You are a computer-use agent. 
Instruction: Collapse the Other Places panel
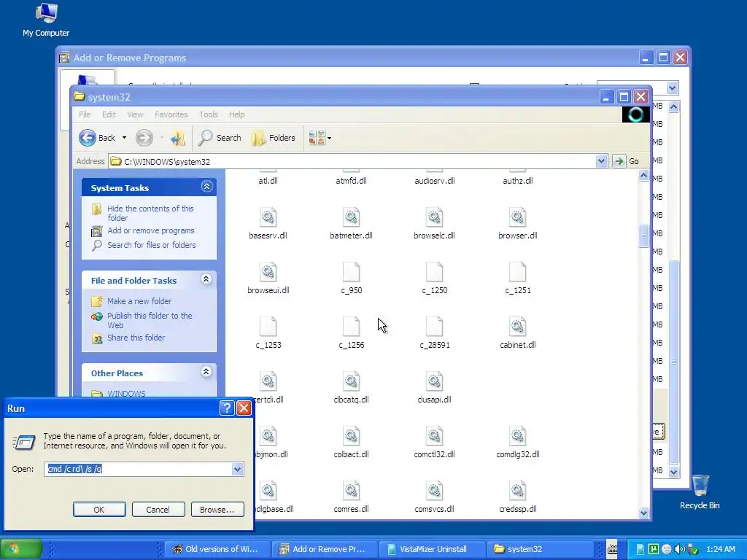pos(206,371)
